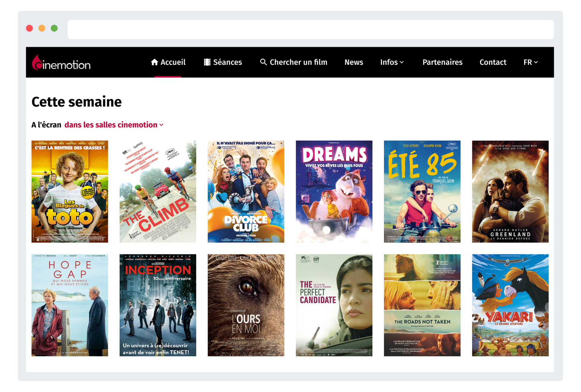Open Inception 10th anniversary poster
Image resolution: width=581 pixels, height=392 pixels.
pyautogui.click(x=158, y=305)
